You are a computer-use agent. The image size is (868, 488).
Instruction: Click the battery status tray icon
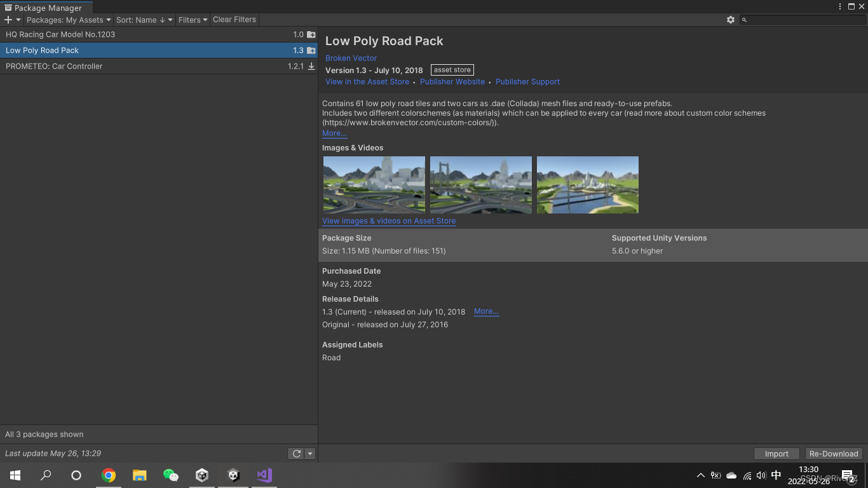click(716, 475)
